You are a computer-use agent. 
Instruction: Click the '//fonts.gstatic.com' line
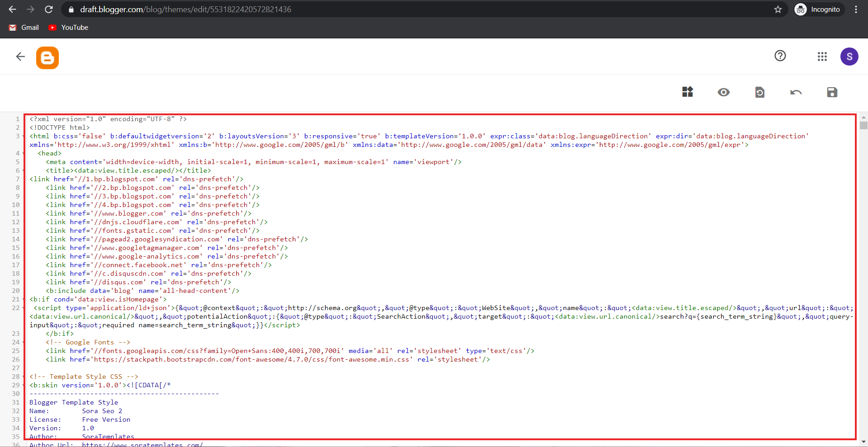coord(153,231)
